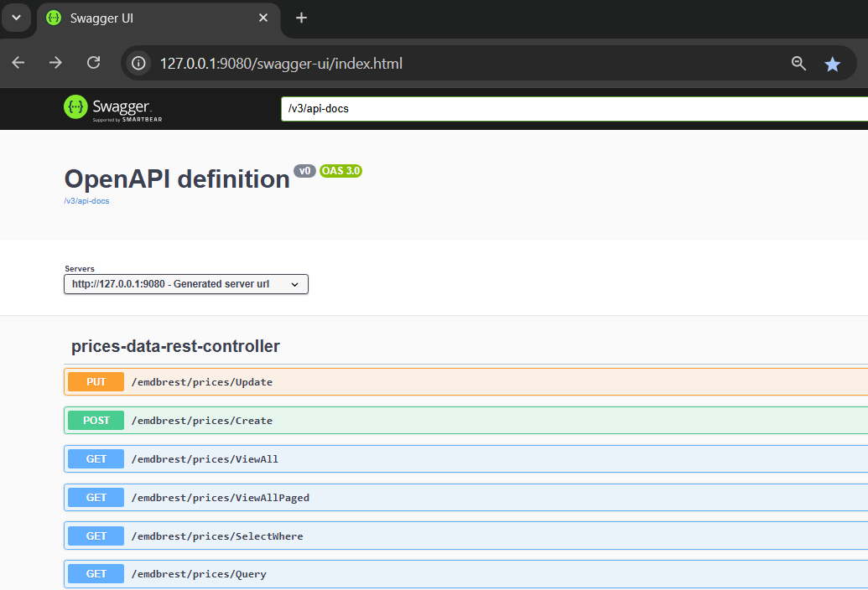
Task: Expand the GET /emdbrest/prices/ViewAllPaged operation
Action: tap(465, 498)
